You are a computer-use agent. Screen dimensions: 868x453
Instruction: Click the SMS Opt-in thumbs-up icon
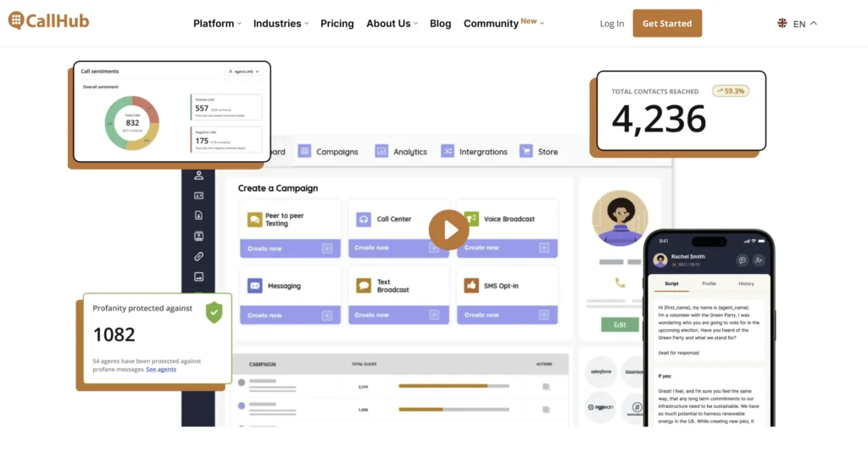470,286
